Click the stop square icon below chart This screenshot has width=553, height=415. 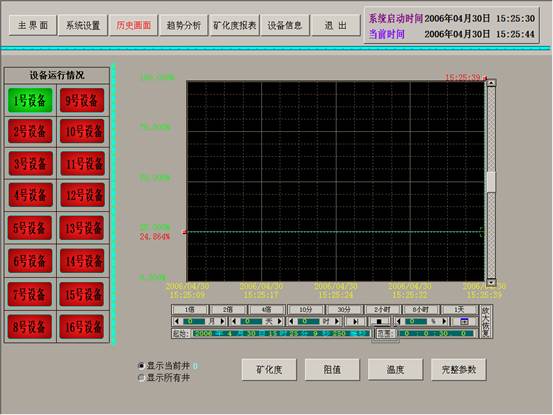tap(379, 321)
